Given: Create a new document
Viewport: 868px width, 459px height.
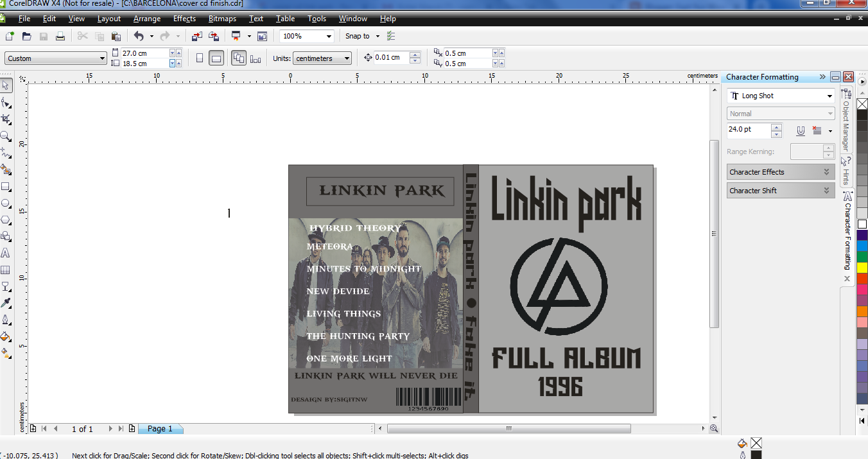Looking at the screenshot, I should coord(10,36).
